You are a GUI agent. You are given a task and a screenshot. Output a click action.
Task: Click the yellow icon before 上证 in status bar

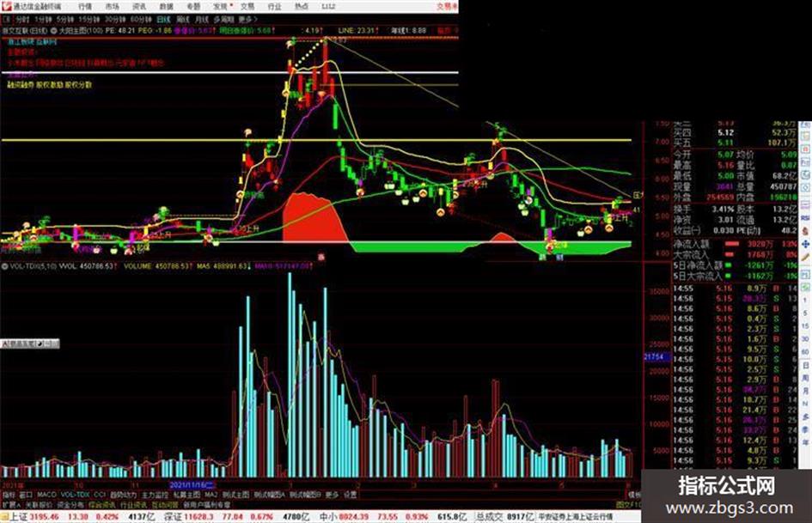(x=4, y=516)
